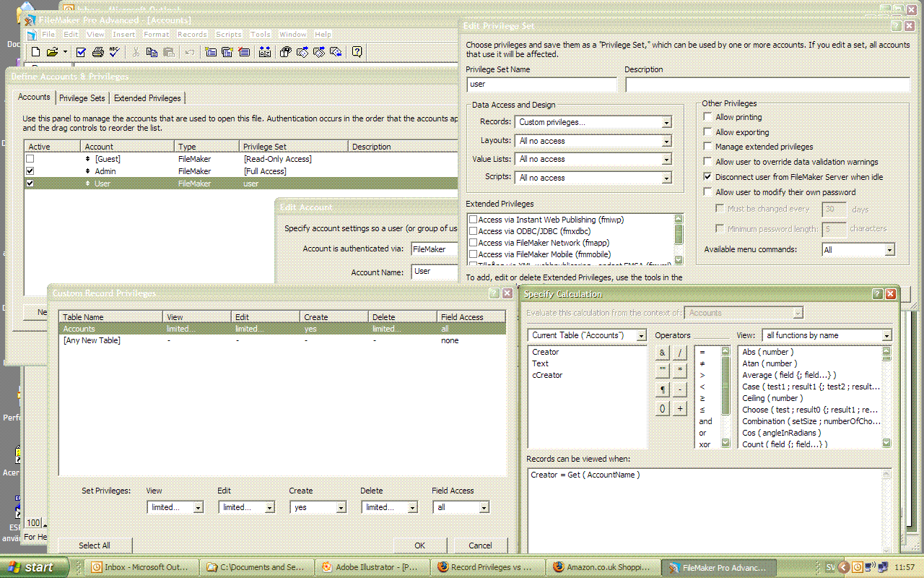924x578 pixels.
Task: Click the division slash operator button
Action: 680,353
